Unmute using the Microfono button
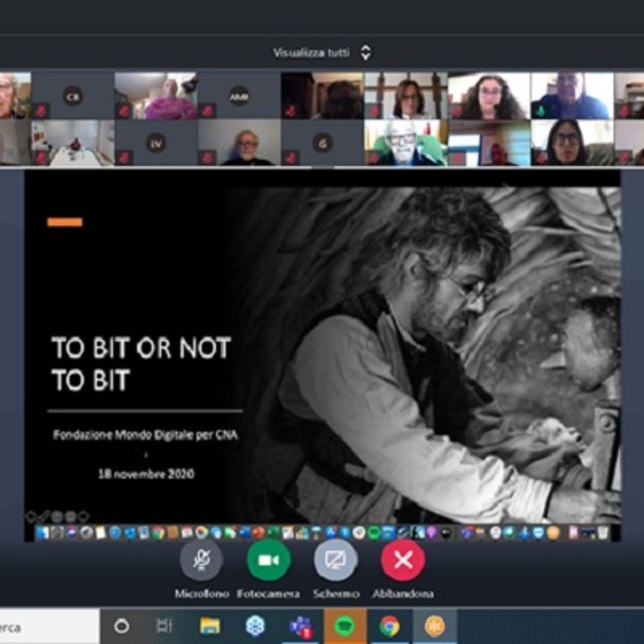The image size is (644, 644). pyautogui.click(x=201, y=560)
